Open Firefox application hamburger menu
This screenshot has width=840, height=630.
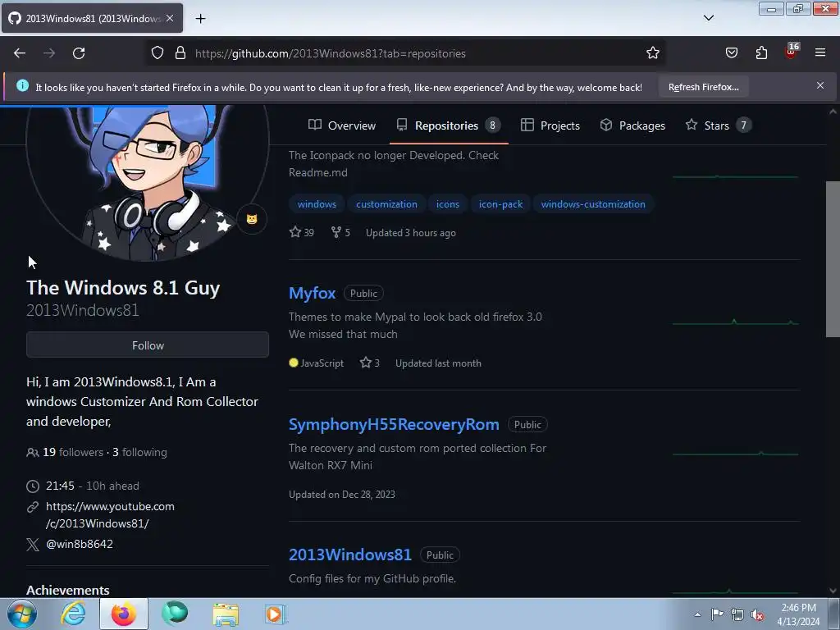click(x=820, y=53)
